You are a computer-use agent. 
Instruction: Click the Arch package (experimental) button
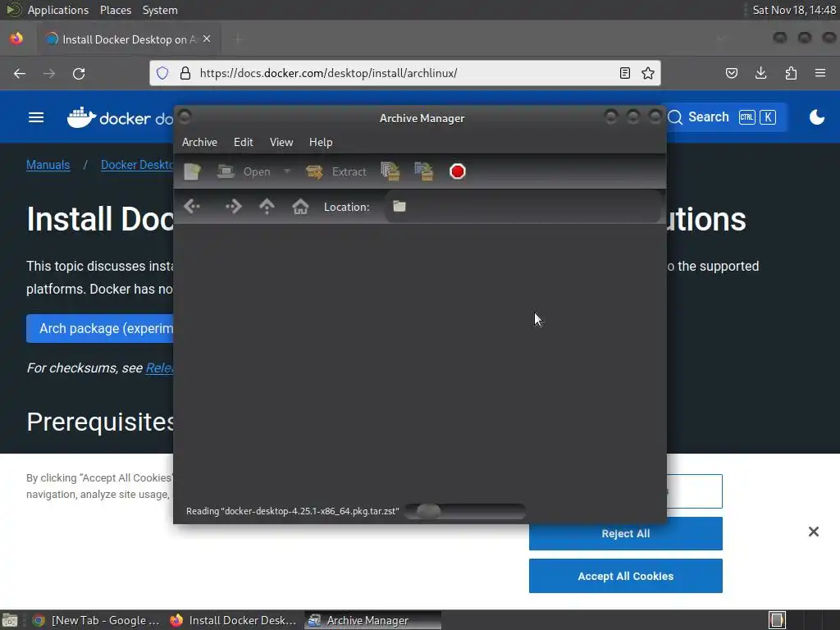pyautogui.click(x=100, y=328)
